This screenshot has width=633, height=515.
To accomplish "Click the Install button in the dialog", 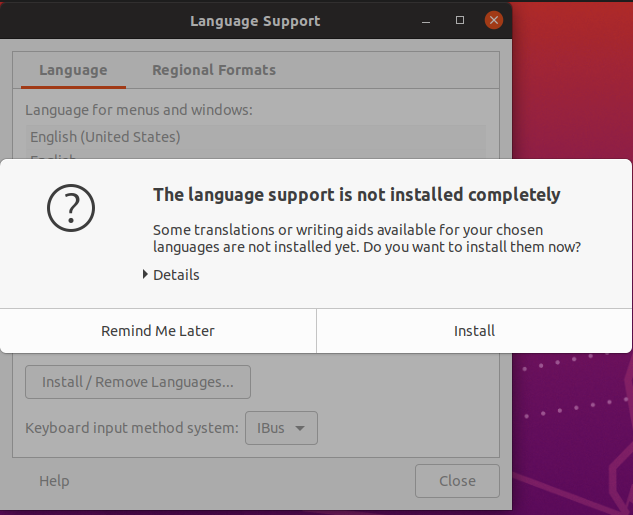I will (474, 331).
